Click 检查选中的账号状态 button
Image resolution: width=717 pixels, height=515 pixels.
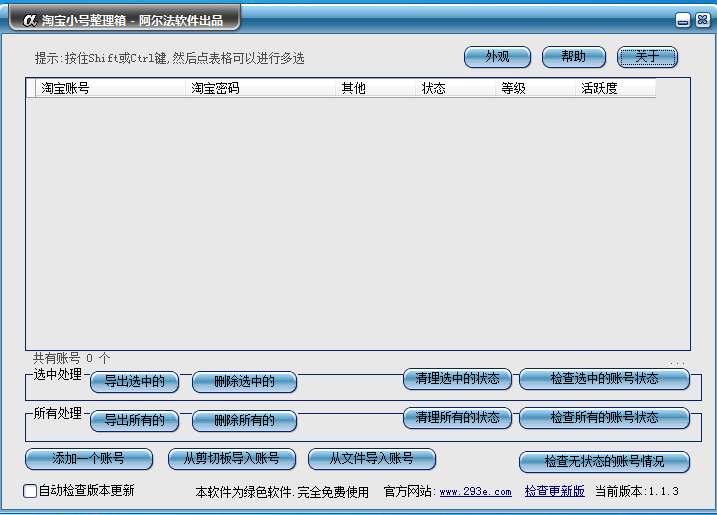click(x=604, y=379)
